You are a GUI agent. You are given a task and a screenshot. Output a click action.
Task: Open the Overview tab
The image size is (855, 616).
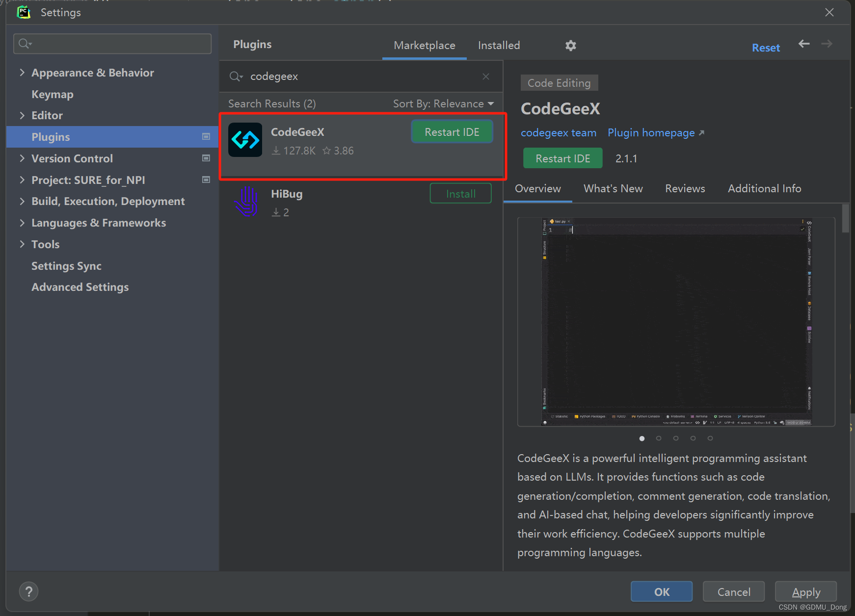538,189
